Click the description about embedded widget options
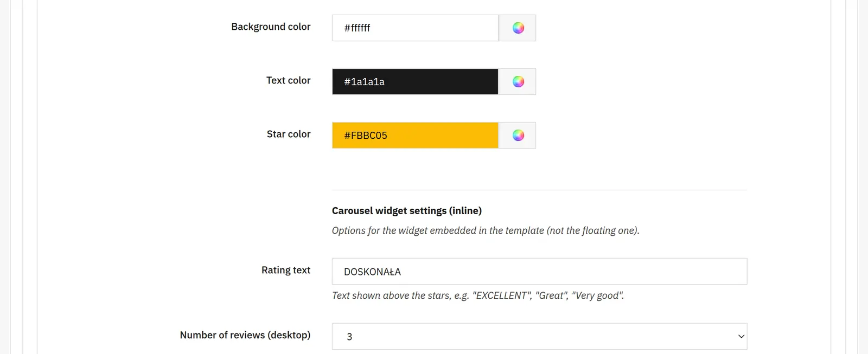The image size is (868, 354). coord(486,230)
